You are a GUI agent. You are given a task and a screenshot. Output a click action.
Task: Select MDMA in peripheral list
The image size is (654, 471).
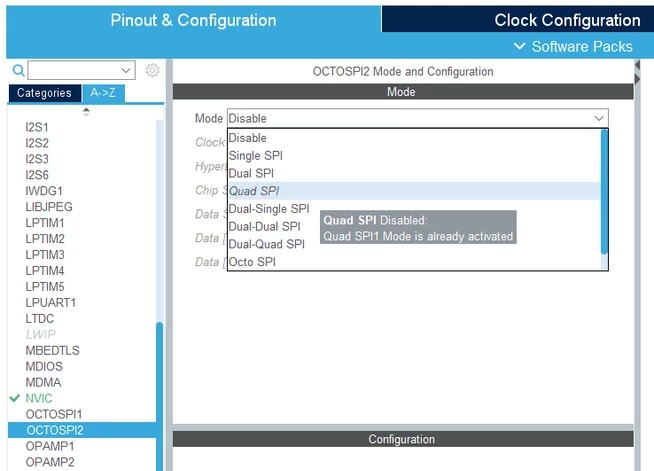pyautogui.click(x=43, y=382)
